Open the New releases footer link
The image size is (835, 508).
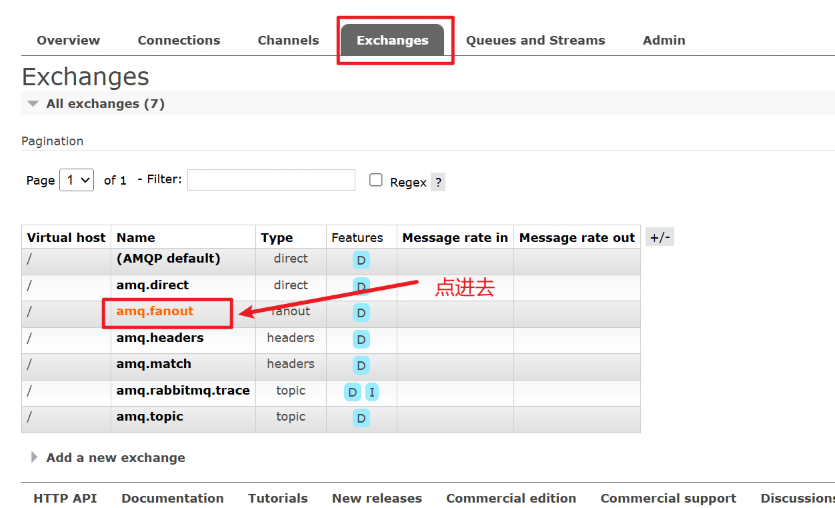(x=377, y=498)
